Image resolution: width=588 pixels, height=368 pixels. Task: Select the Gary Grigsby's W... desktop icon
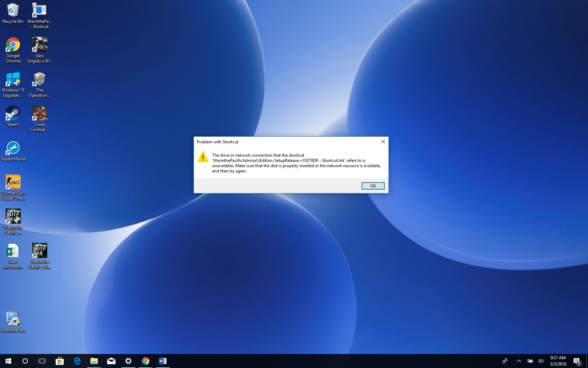pos(40,50)
